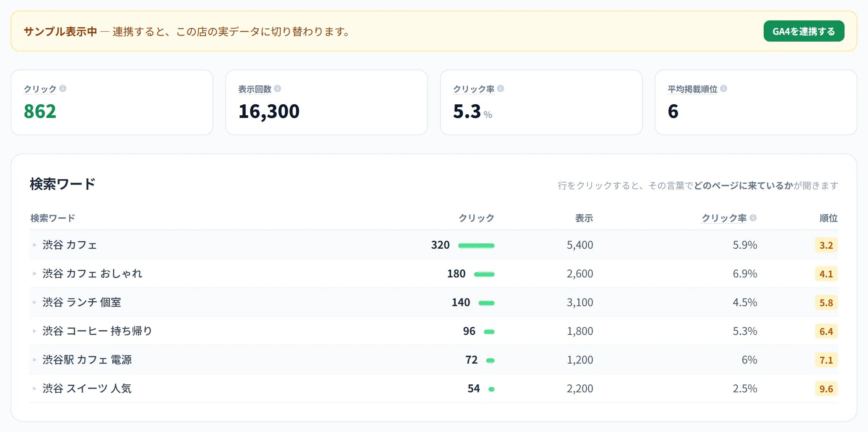Click the クリック column header in table

476,218
